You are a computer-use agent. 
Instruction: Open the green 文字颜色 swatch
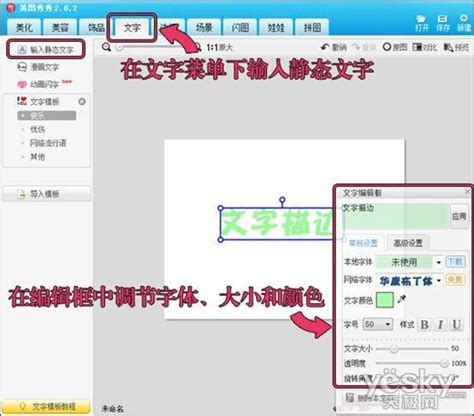[385, 300]
